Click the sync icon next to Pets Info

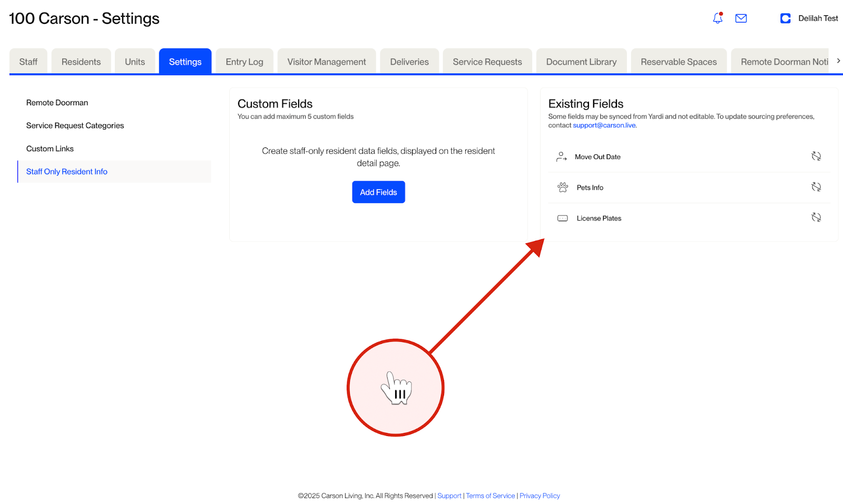[x=817, y=186]
